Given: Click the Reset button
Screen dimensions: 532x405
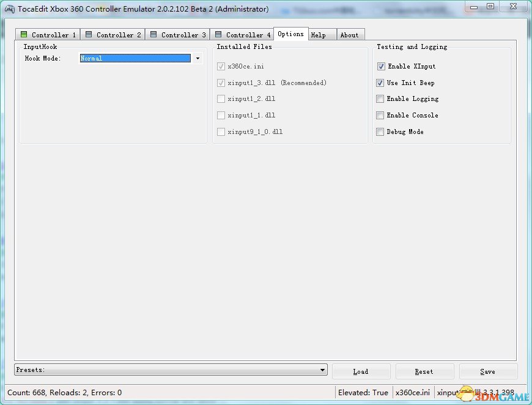Looking at the screenshot, I should [x=424, y=371].
